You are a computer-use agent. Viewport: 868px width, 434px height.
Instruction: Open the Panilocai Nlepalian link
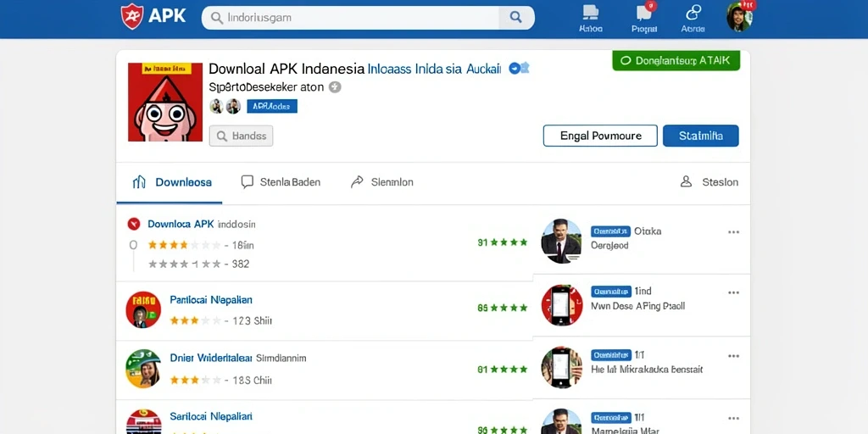211,300
